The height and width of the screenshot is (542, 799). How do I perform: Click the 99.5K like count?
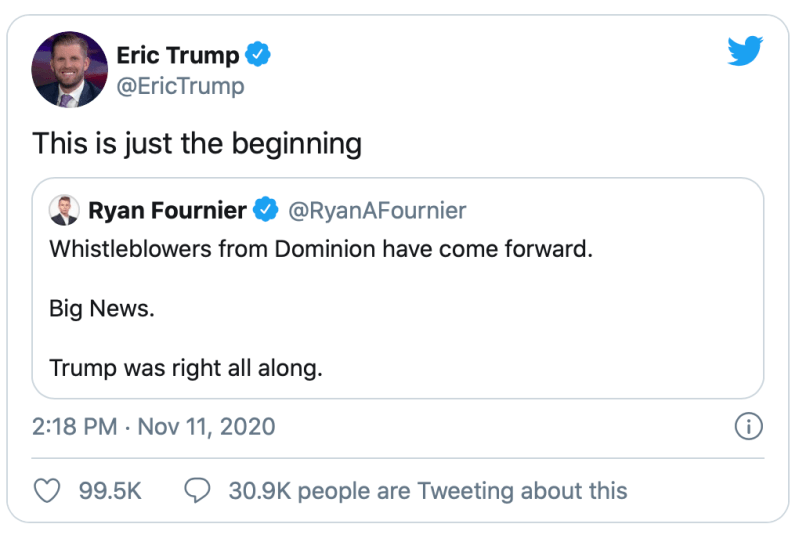[109, 491]
